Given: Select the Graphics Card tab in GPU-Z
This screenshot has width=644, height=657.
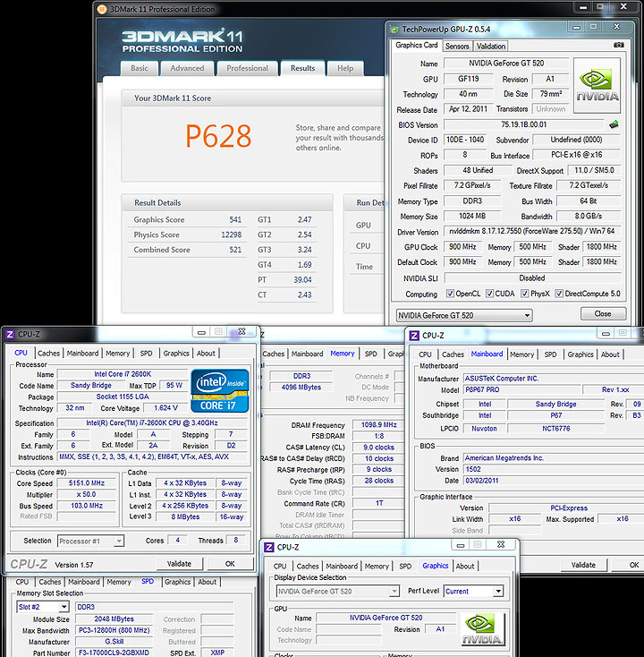Looking at the screenshot, I should pos(417,46).
